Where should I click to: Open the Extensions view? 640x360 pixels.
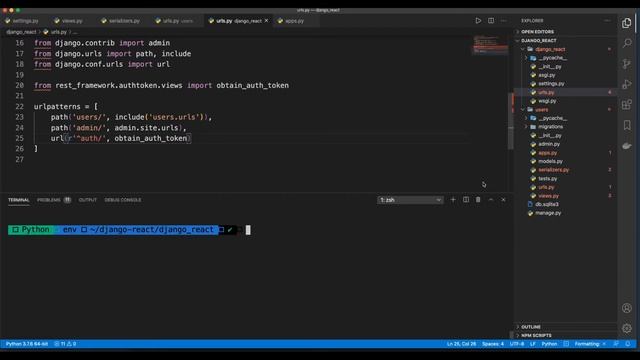click(x=627, y=104)
